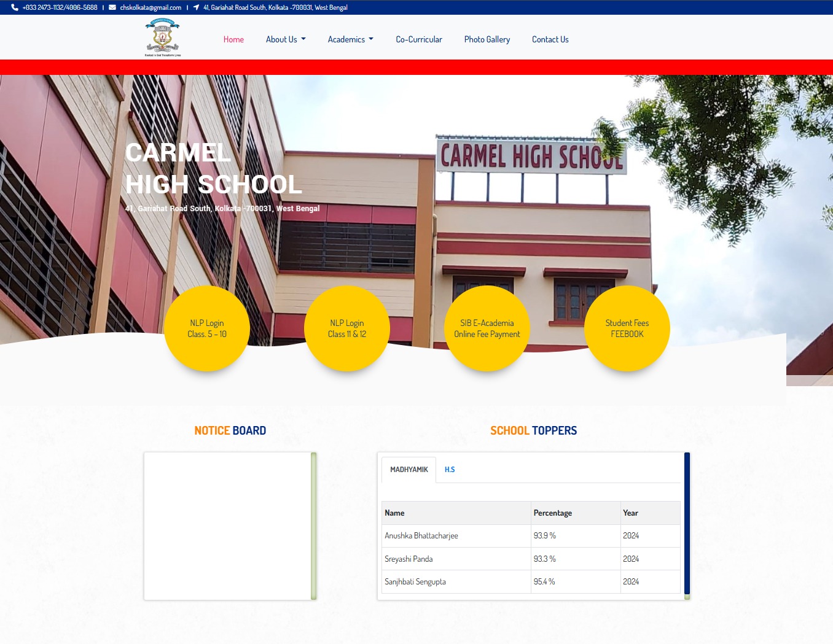
Task: Switch to the H.S toppers tab
Action: 450,470
